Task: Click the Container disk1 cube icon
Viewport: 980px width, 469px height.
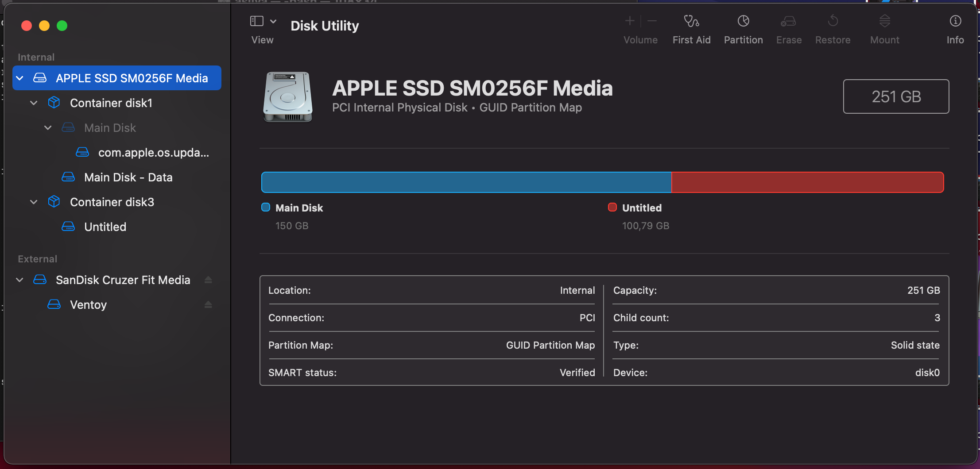Action: point(54,103)
